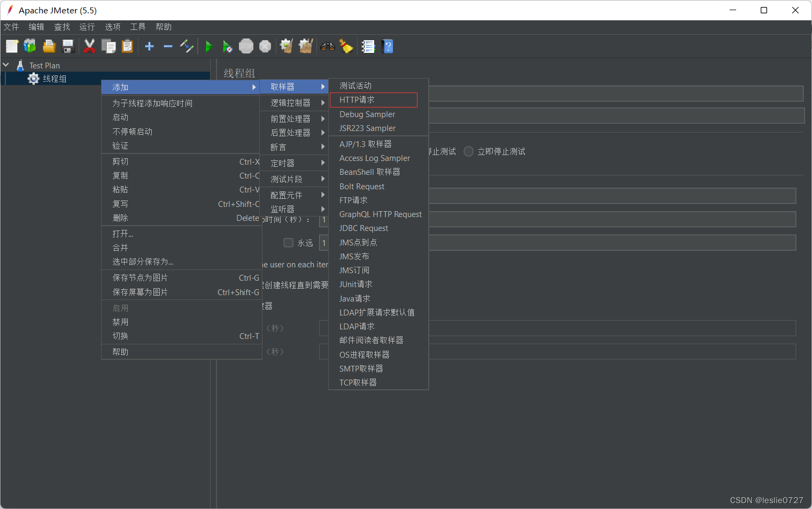Open the 选项 menu
Viewport: 812px width, 509px height.
(x=113, y=27)
